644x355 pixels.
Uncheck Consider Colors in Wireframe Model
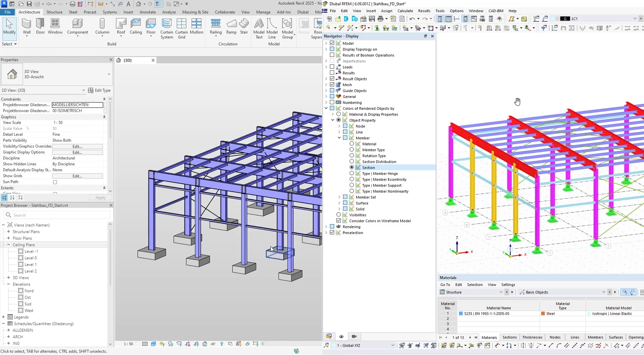click(x=338, y=221)
